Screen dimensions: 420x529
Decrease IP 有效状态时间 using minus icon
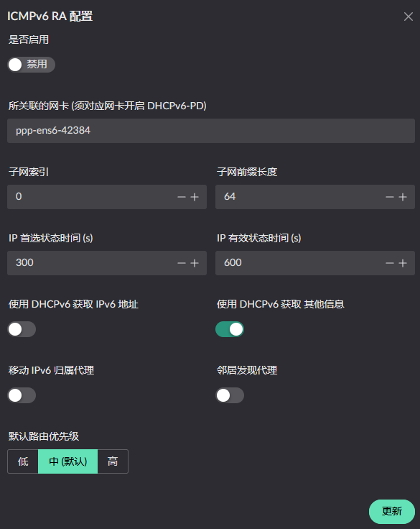[x=390, y=263]
